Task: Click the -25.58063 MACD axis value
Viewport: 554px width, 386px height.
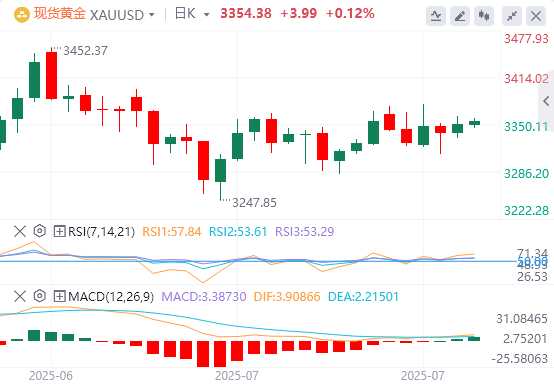Action: pos(520,359)
